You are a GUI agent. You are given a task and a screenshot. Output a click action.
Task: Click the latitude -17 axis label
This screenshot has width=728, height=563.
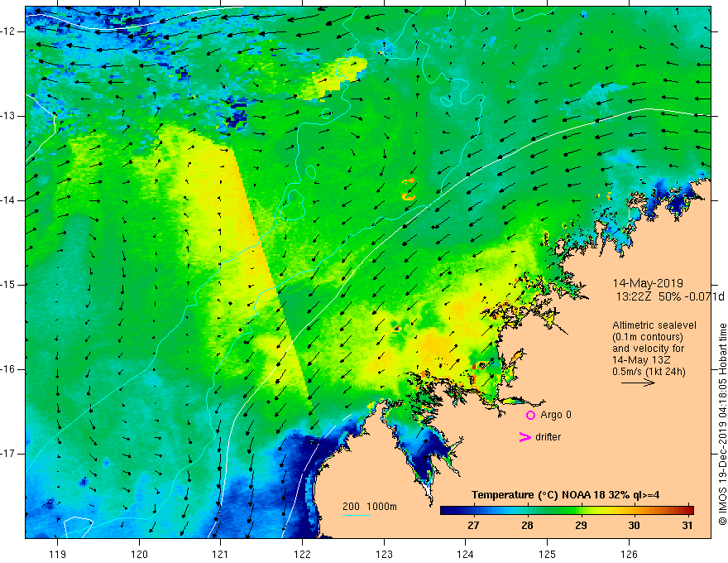pyautogui.click(x=9, y=454)
